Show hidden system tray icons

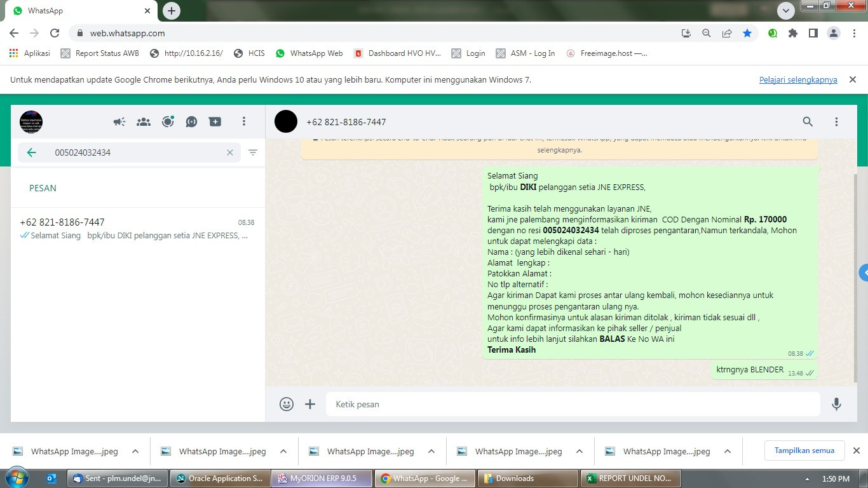[x=808, y=479]
